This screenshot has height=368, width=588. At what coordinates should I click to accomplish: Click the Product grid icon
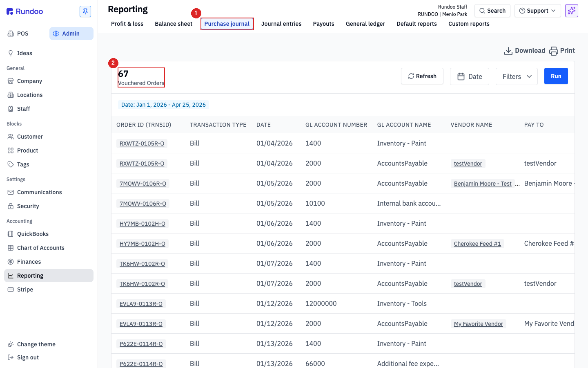(11, 150)
